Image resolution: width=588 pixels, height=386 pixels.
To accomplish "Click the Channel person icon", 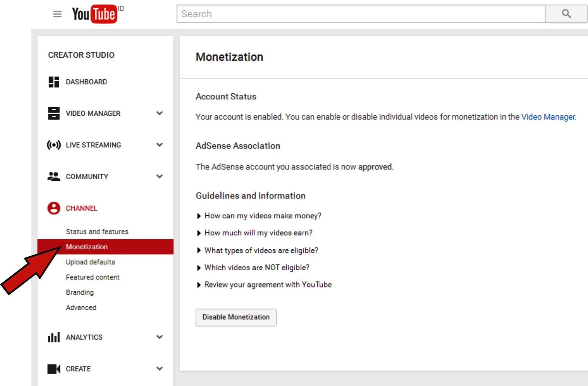I will [54, 208].
